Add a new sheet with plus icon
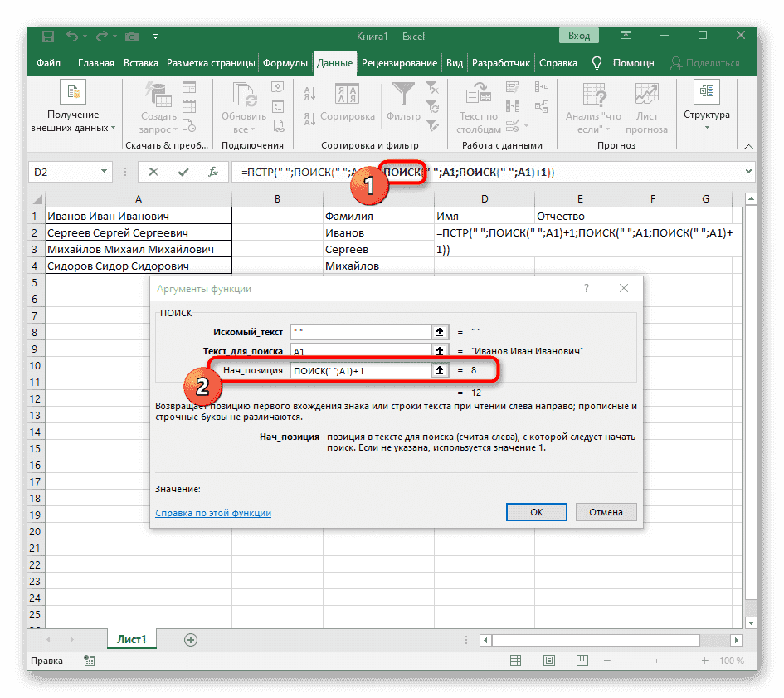The width and height of the screenshot is (784, 698). (x=191, y=639)
